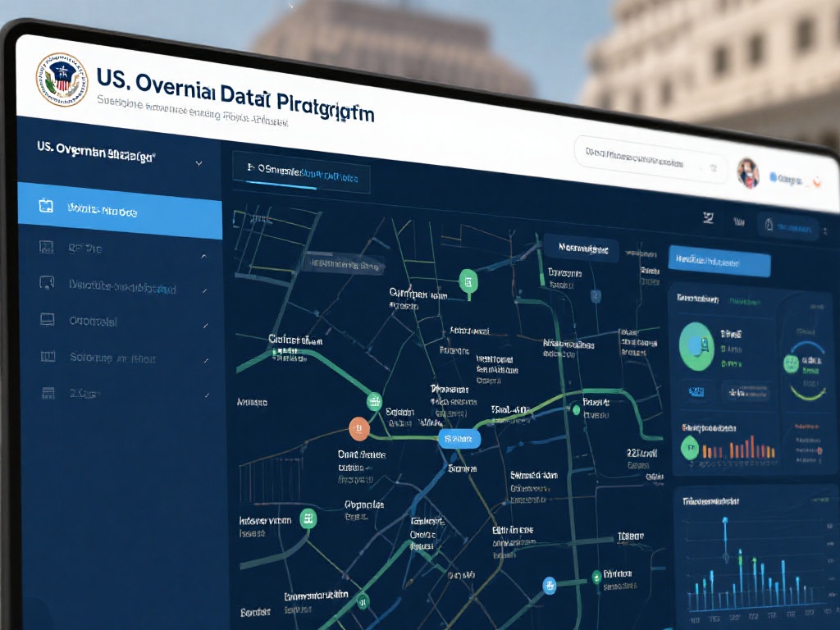Click the icon in the highlighted blue sidebar row

(46, 206)
